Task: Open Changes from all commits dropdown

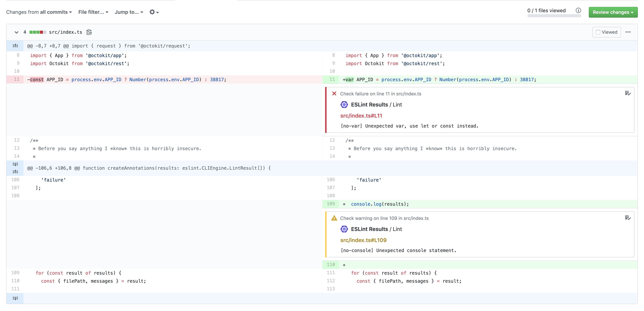Action: [x=39, y=12]
